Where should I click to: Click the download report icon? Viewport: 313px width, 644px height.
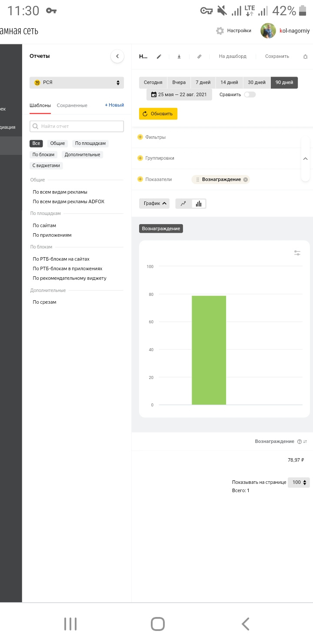(x=179, y=57)
